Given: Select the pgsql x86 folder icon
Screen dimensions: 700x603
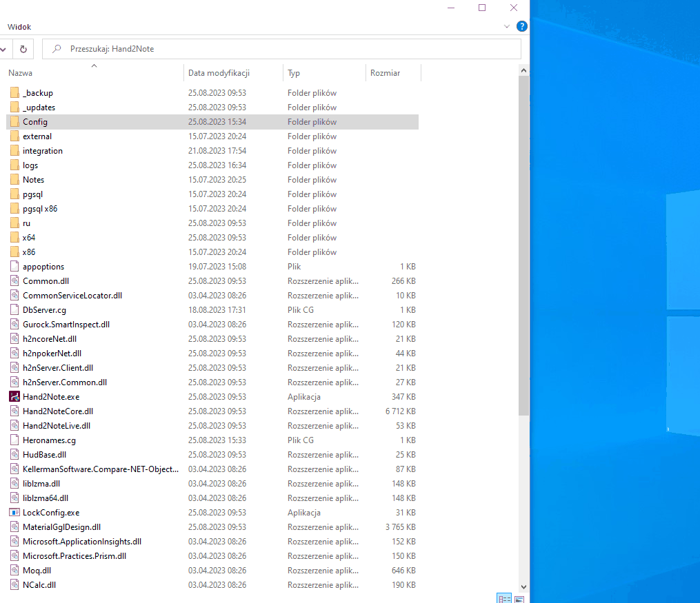Looking at the screenshot, I should pos(14,209).
